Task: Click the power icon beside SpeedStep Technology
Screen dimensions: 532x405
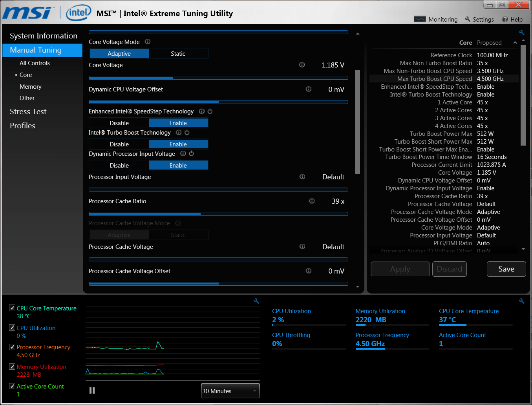Action: coord(210,111)
